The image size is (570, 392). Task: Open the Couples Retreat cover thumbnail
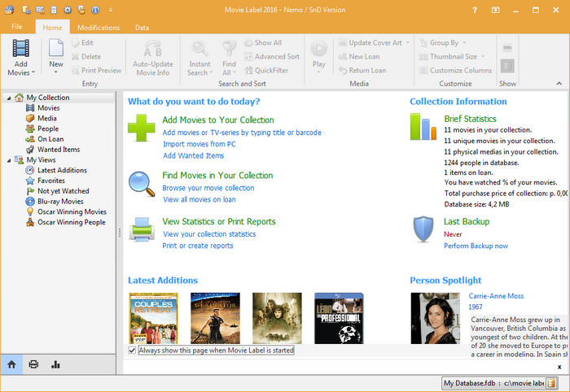(154, 318)
